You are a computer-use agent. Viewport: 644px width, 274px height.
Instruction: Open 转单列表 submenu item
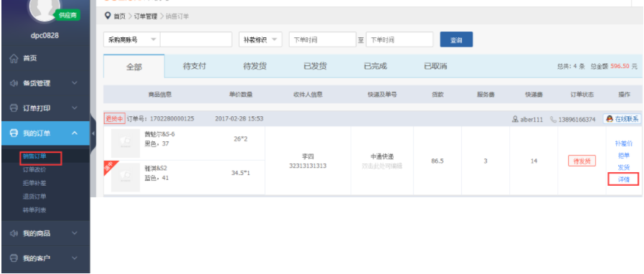(x=34, y=210)
